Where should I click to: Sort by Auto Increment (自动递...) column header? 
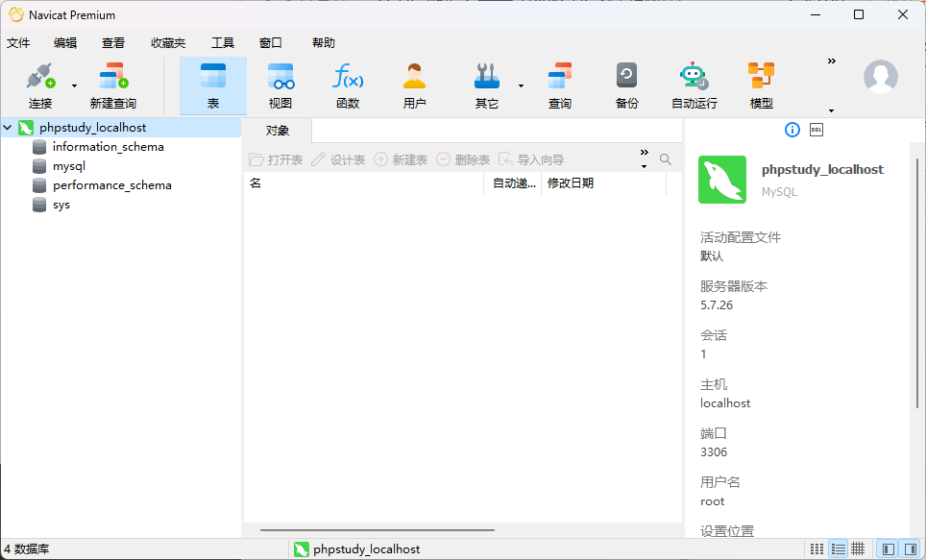click(513, 183)
